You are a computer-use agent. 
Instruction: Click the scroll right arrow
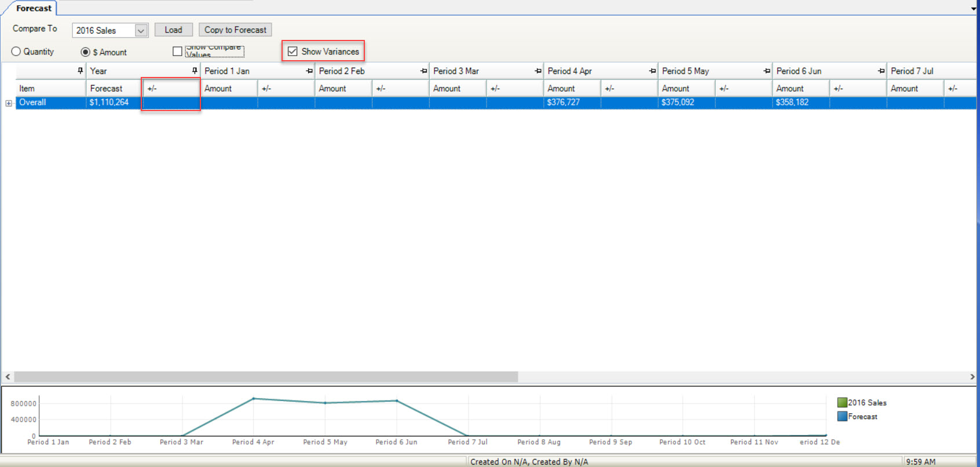point(972,377)
